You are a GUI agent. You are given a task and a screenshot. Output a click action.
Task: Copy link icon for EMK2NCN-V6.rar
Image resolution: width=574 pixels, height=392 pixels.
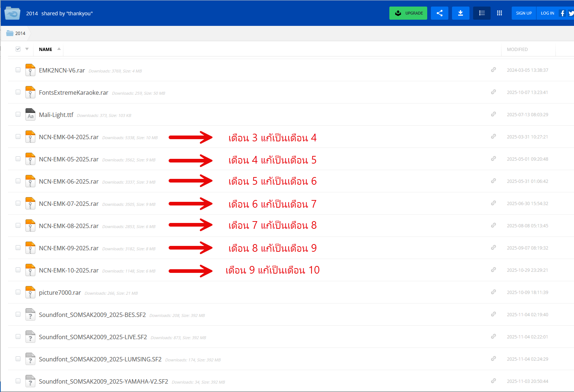(x=493, y=70)
